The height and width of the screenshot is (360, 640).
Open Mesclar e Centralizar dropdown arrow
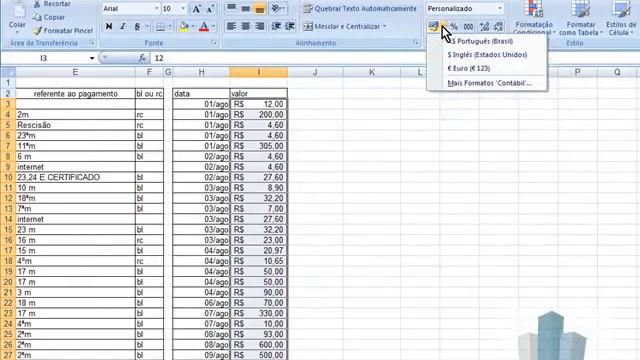[x=384, y=27]
